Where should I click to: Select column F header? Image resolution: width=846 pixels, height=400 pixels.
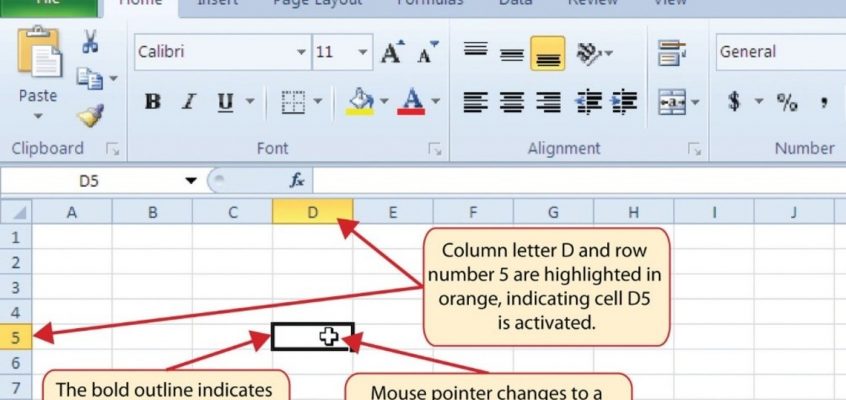473,212
